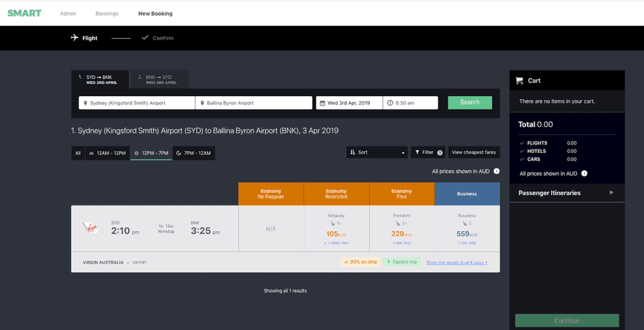Click info icon above fare table
Viewport: 644px width, 330px height.
pos(496,171)
